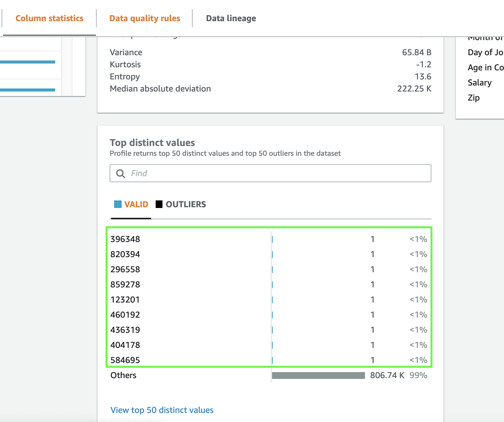Click the value 222.25 K
This screenshot has height=422, width=504.
[x=414, y=88]
